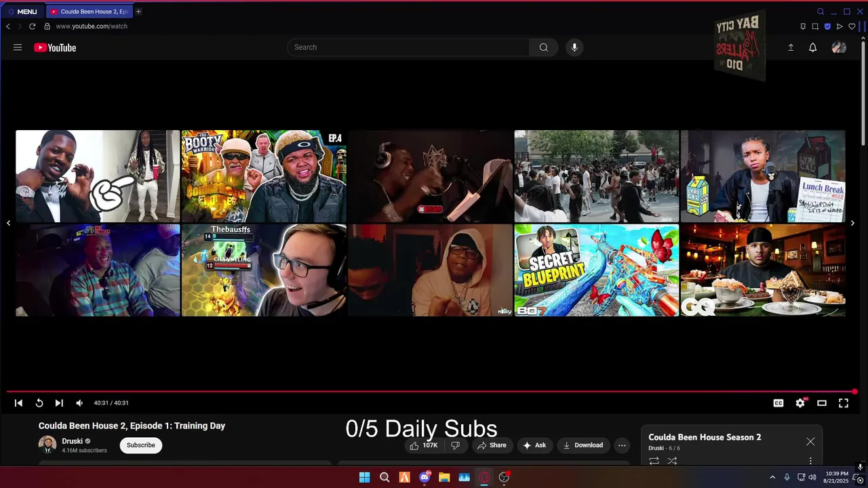Dislike this video
Screen dimensions: 868x488
tap(456, 445)
